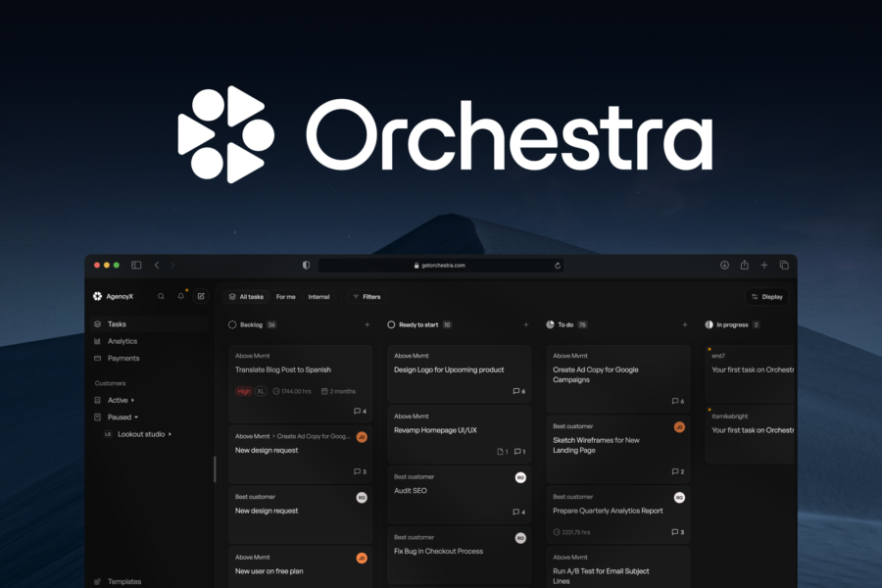Click the address bar getorchestra.com
The width and height of the screenshot is (882, 588).
point(441,266)
